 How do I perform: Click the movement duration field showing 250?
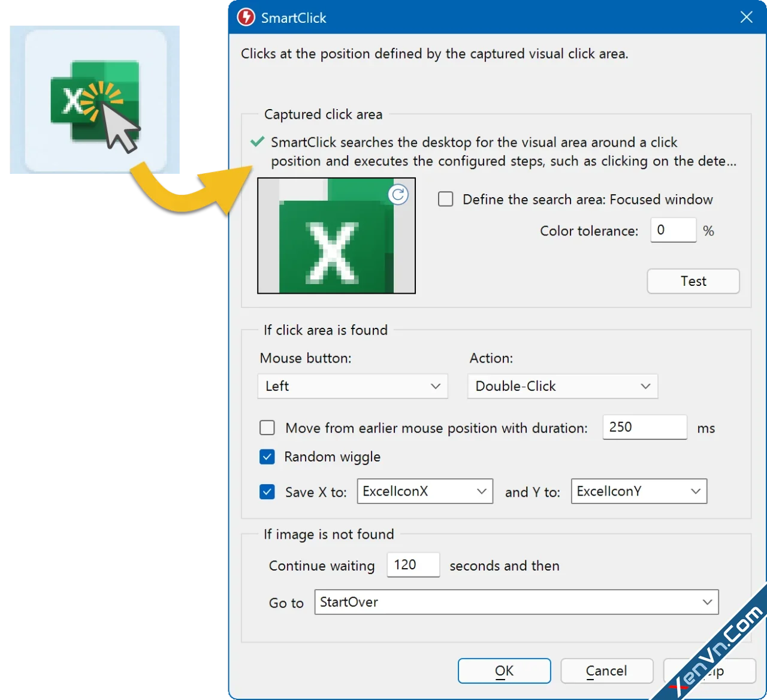645,427
